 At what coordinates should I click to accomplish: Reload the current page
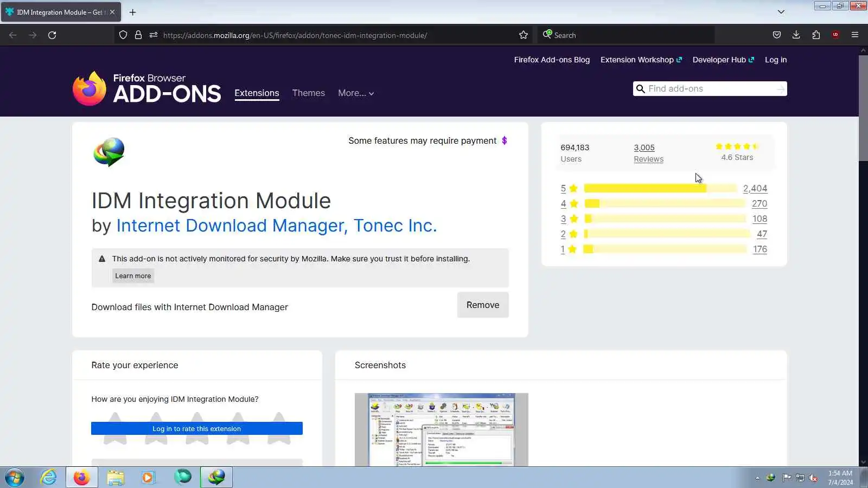pyautogui.click(x=52, y=35)
